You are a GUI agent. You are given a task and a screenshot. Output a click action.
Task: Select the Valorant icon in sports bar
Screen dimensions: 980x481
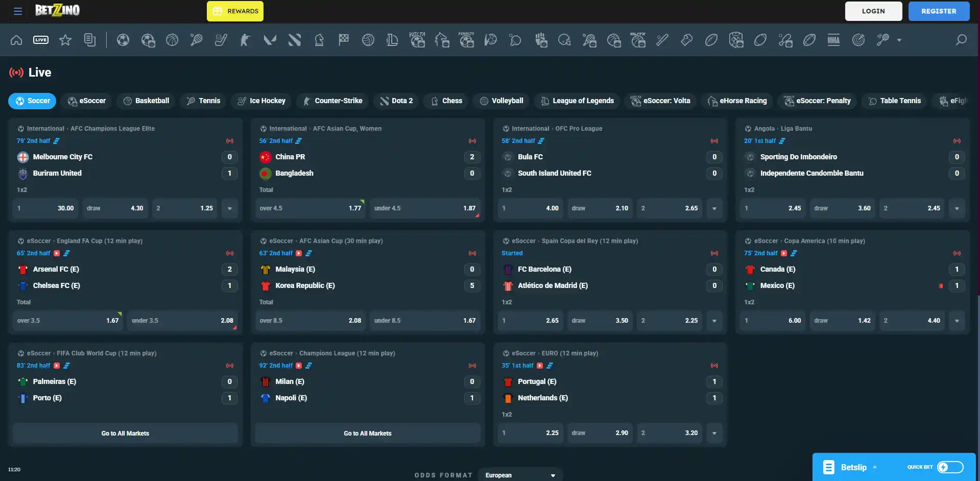270,40
